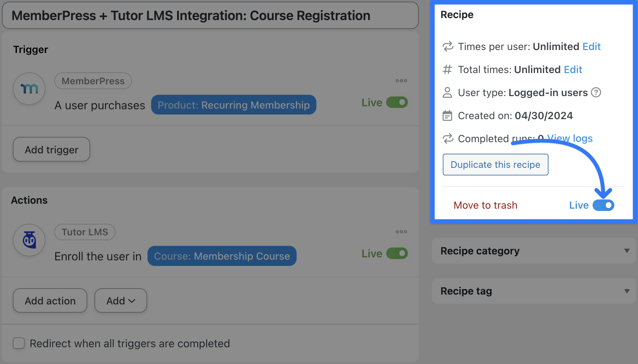Click the MemberPress logo icon
Viewport: 638px width, 364px height.
click(29, 89)
